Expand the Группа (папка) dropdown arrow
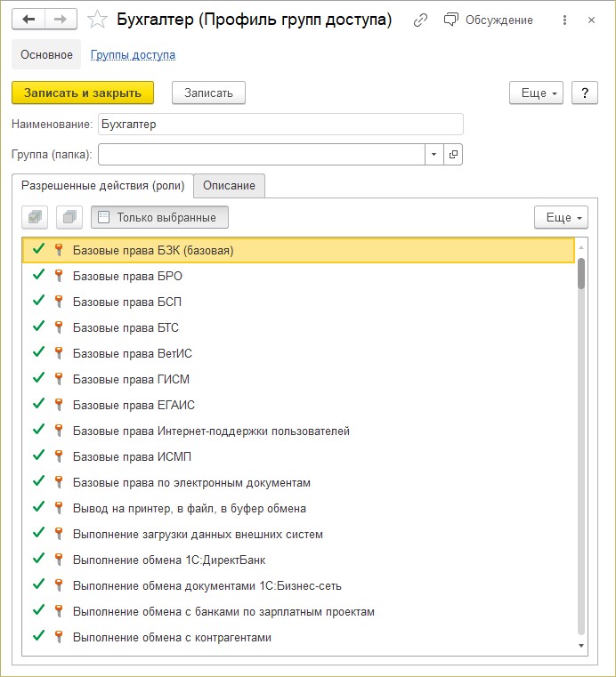This screenshot has height=677, width=616. coord(434,154)
